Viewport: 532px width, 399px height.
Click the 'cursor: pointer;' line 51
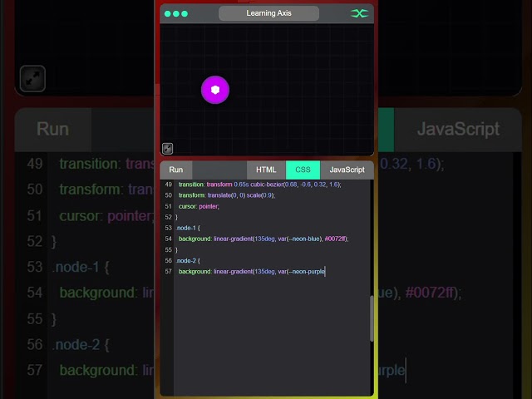click(199, 206)
